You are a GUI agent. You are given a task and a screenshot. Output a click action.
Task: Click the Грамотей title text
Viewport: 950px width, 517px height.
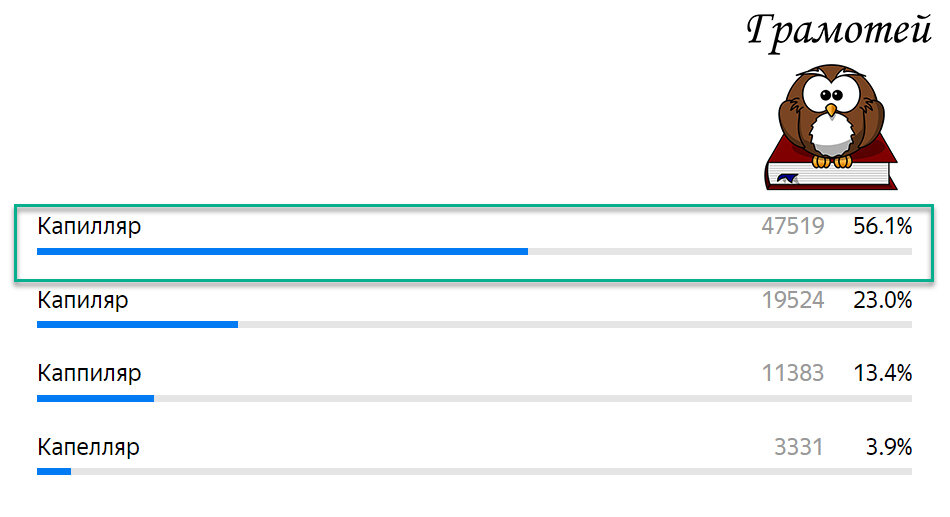(838, 30)
